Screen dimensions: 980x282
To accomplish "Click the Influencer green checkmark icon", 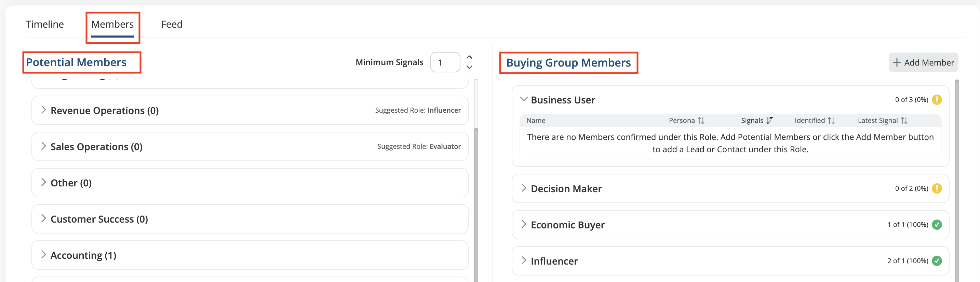I will pos(937,261).
